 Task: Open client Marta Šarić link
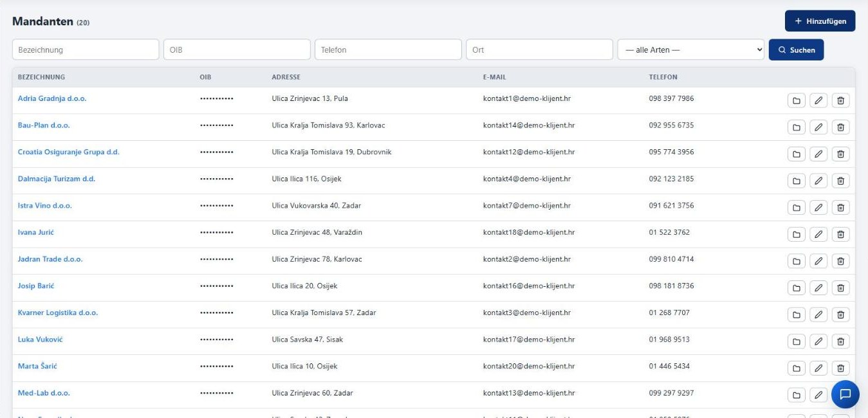(x=37, y=367)
